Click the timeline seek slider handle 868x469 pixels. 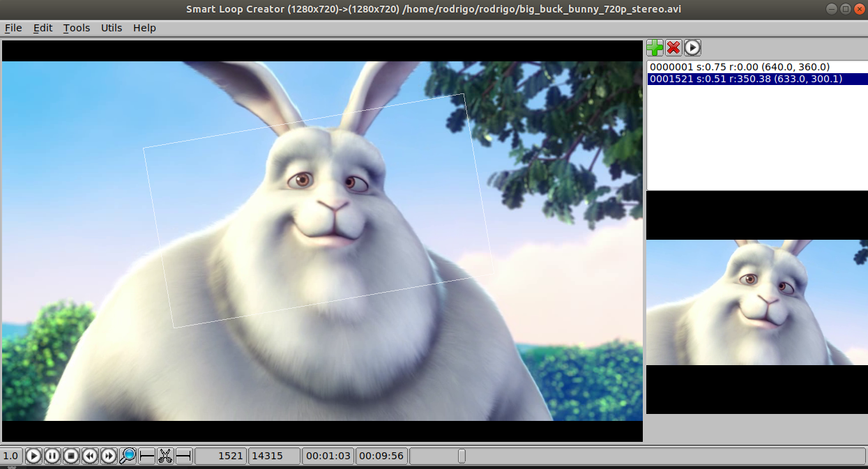pyautogui.click(x=462, y=456)
